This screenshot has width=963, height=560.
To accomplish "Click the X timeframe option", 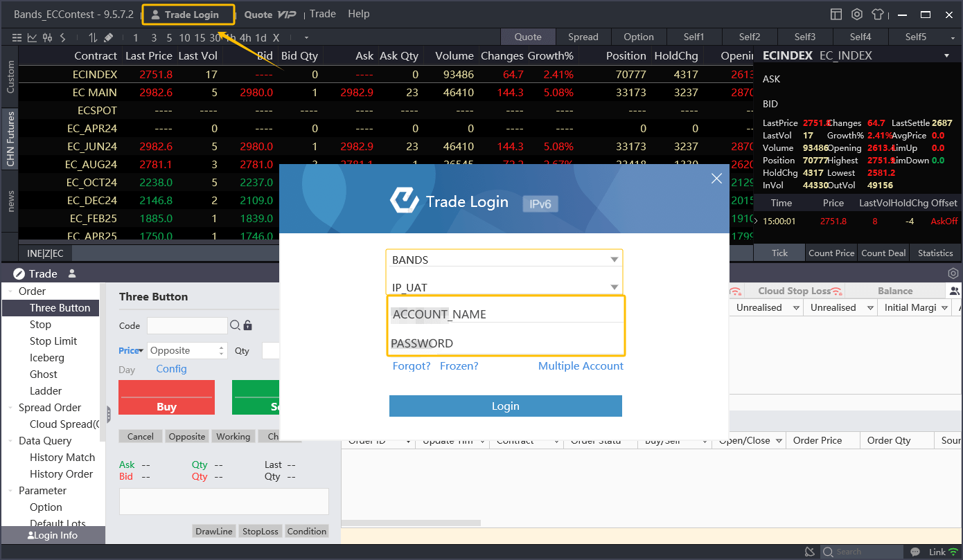I will 276,37.
